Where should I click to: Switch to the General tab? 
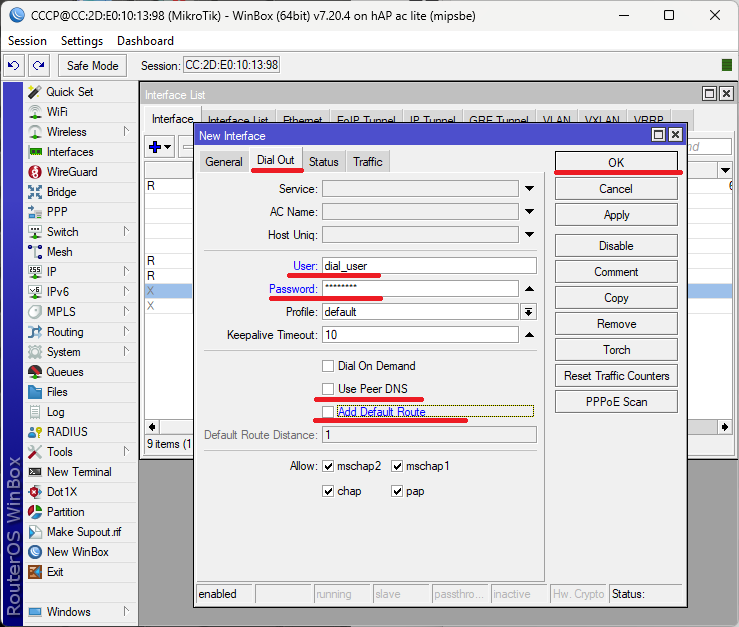click(224, 162)
